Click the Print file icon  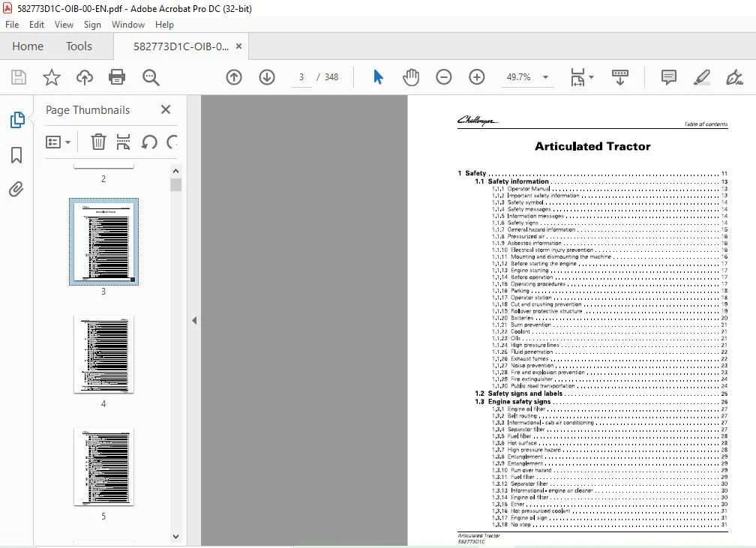tap(117, 77)
